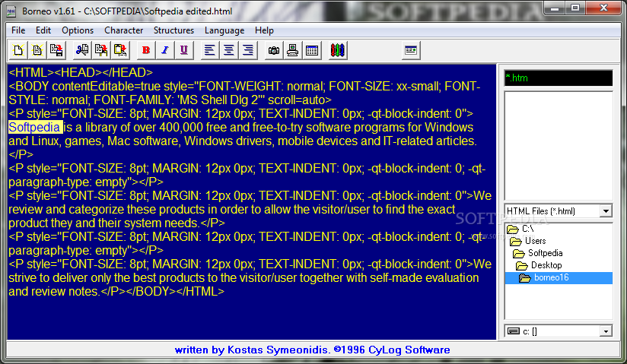Viewport: 627px width, 364px height.
Task: Open the Character menu
Action: pos(123,30)
